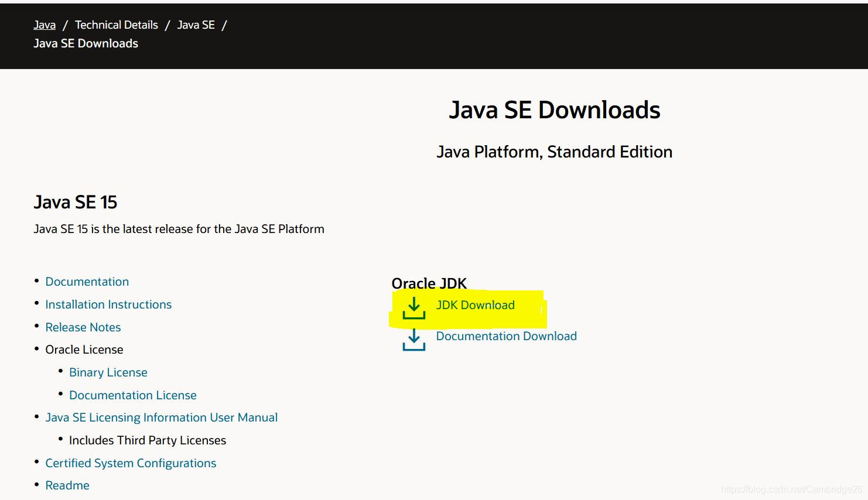Open Java SE breadcrumb
Screen dimensions: 868x500
(x=196, y=25)
